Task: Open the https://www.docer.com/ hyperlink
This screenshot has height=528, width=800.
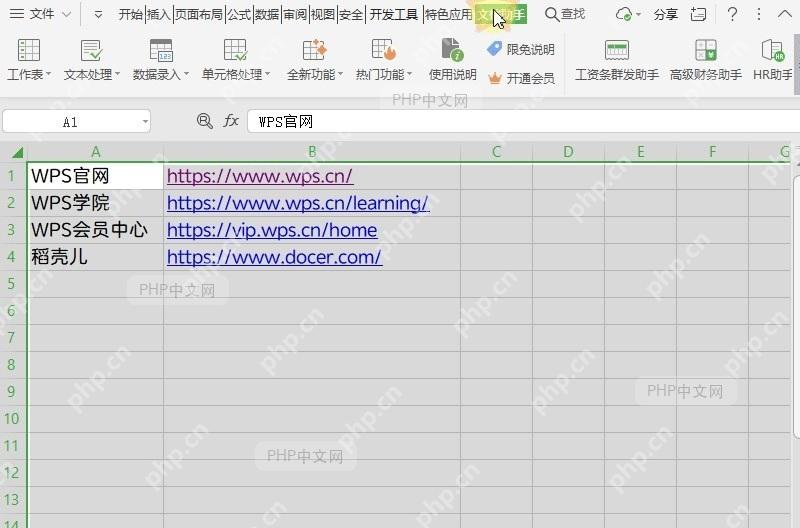Action: pos(274,257)
